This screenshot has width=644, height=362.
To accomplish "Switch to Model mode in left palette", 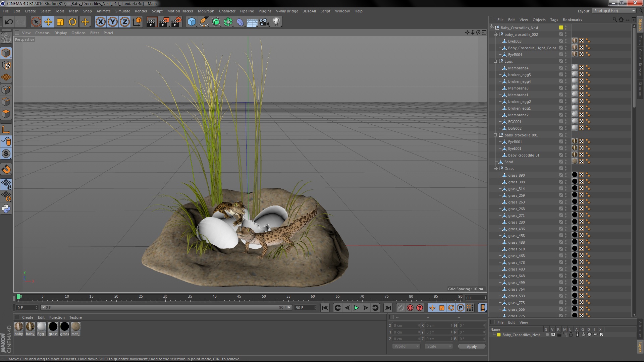I will pos(6,53).
